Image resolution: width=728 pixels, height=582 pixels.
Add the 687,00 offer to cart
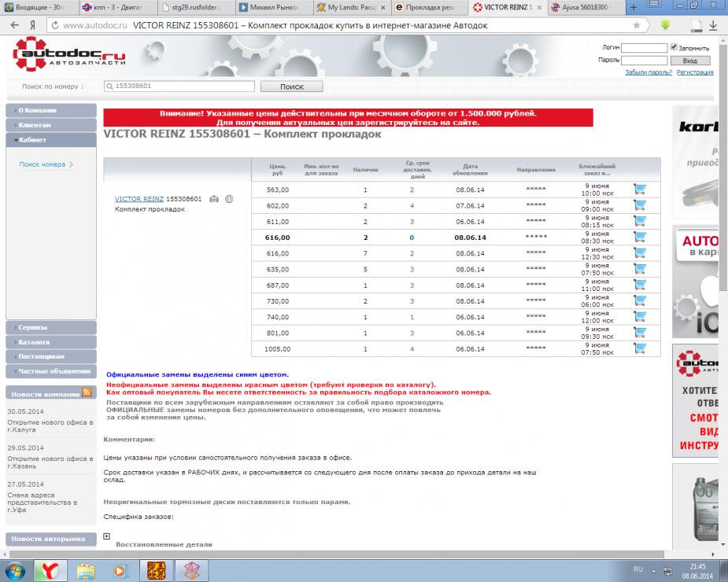coord(640,285)
